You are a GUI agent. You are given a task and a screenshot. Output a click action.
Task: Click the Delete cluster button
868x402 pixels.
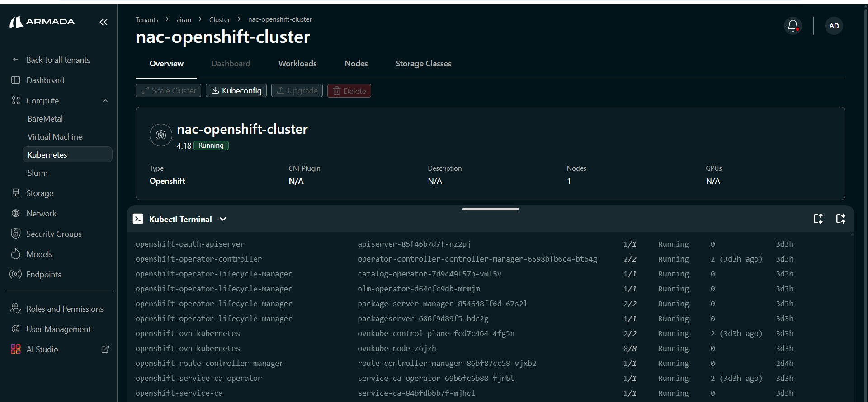point(349,91)
